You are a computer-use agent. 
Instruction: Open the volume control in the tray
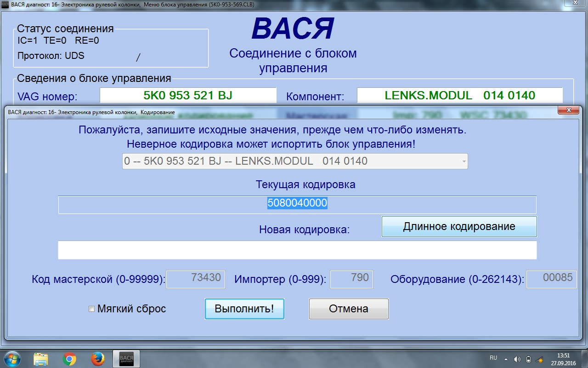click(517, 359)
